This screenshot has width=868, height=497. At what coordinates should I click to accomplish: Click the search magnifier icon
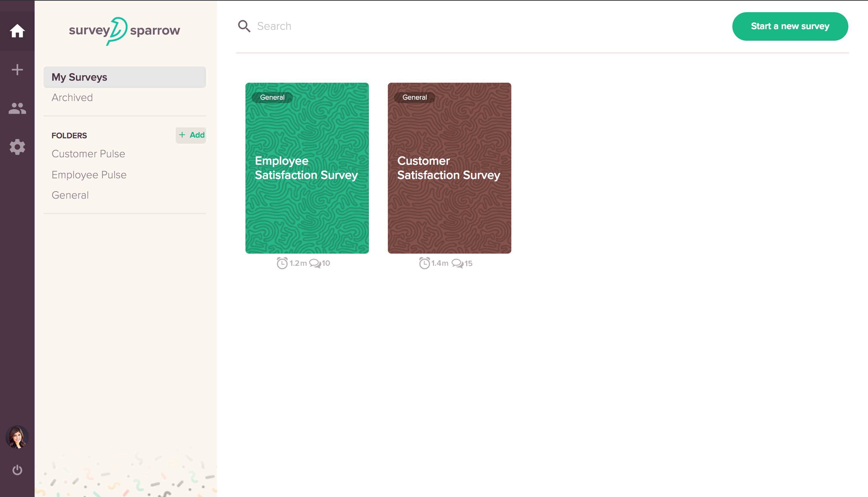[x=244, y=26]
